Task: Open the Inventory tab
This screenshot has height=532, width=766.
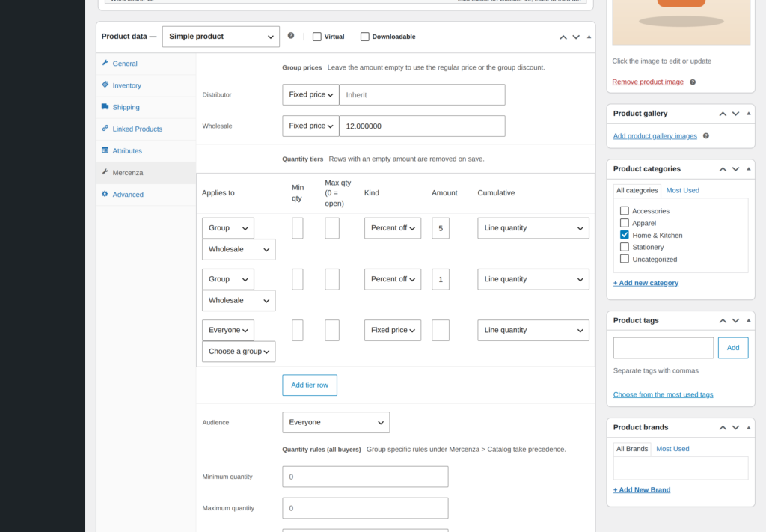Action: click(146, 85)
